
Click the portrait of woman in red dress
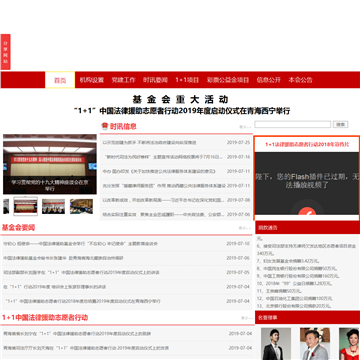click(x=349, y=344)
